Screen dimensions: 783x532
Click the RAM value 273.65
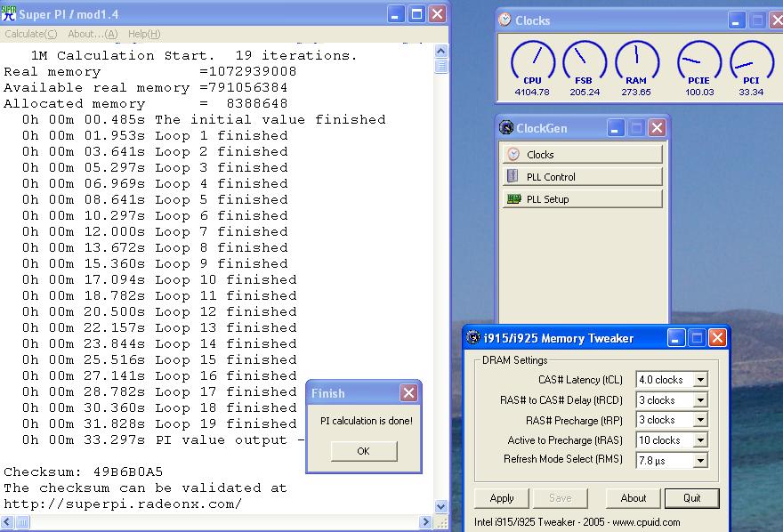[636, 92]
